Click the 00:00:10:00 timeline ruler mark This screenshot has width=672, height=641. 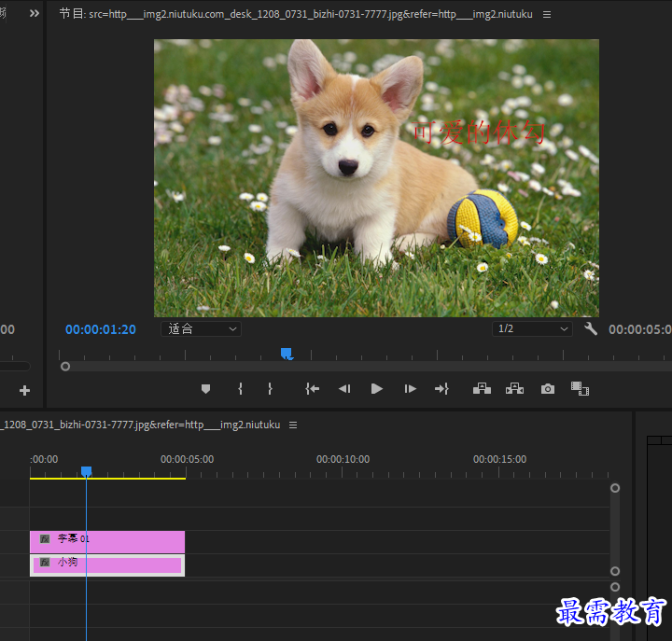point(343,459)
